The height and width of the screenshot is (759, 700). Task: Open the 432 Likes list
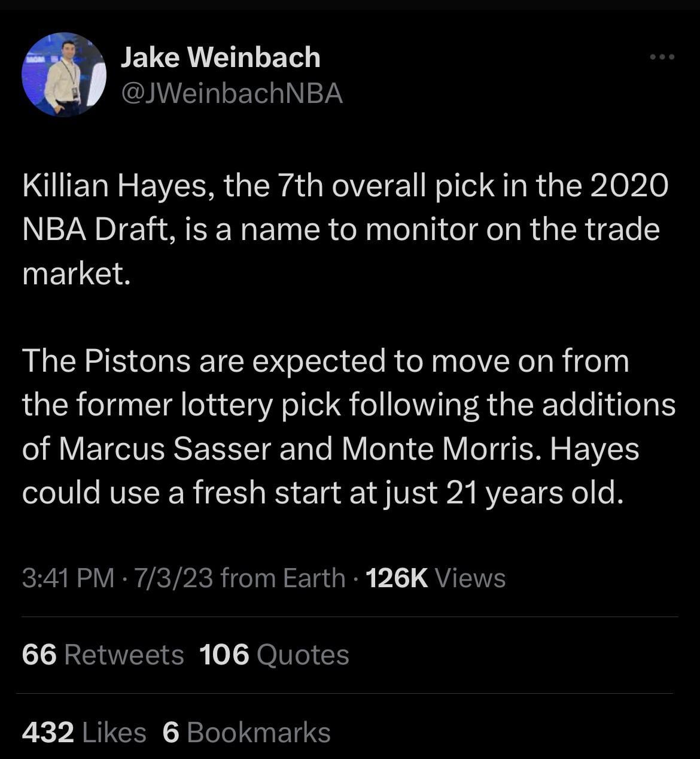[x=84, y=732]
